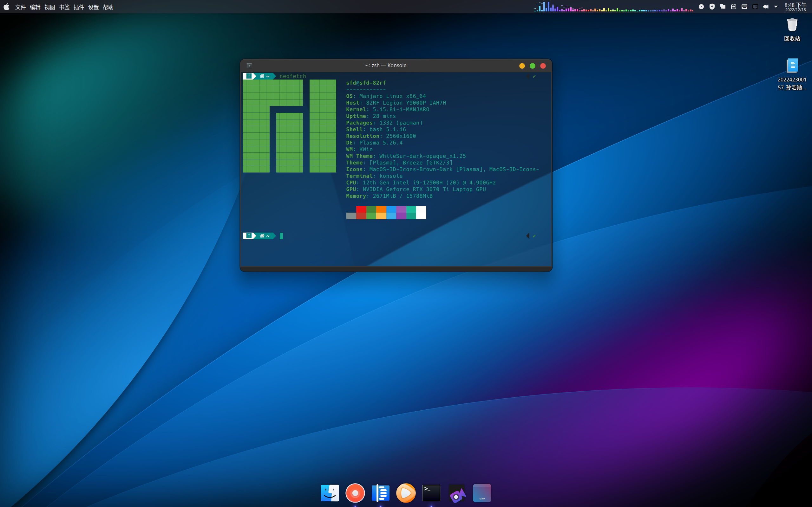Launch the red screen recorder dock app
The height and width of the screenshot is (507, 812).
click(x=355, y=493)
